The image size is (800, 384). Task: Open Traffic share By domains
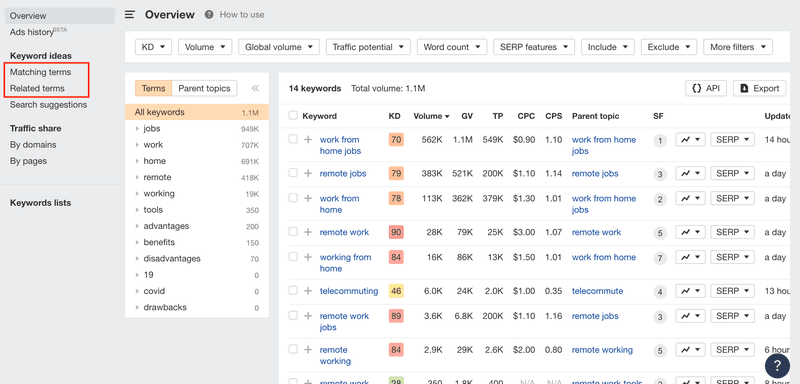click(33, 145)
